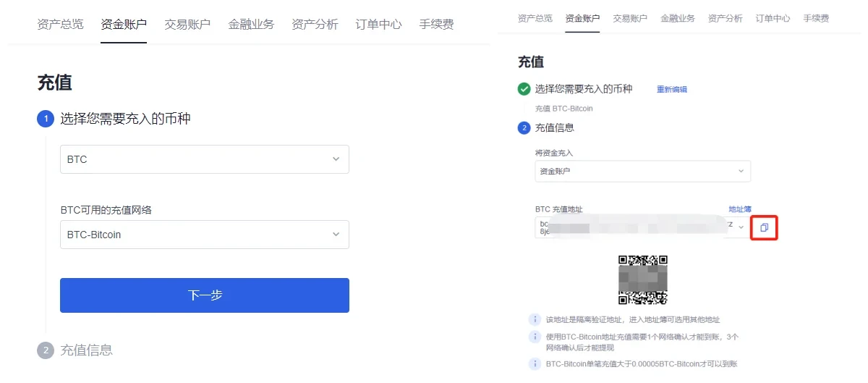Select 手续费 tab in coin-selection view

(436, 24)
